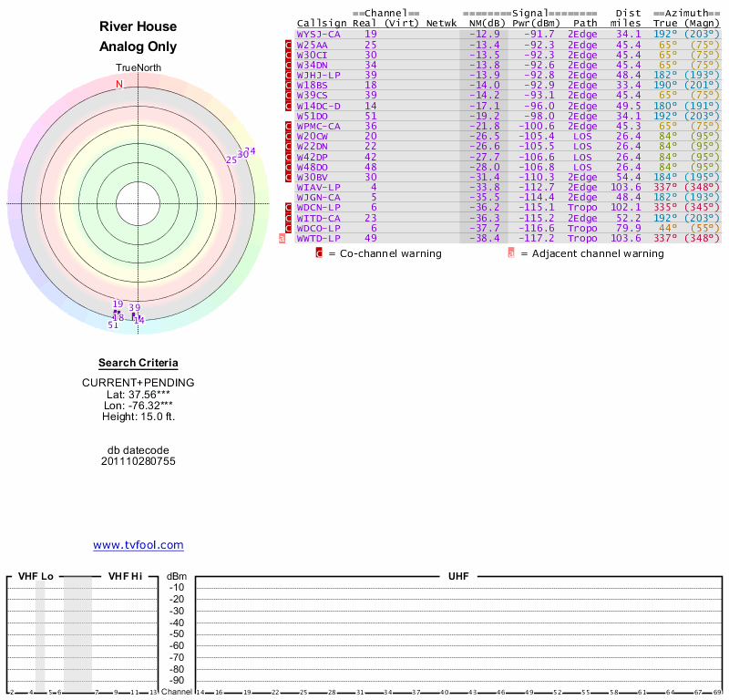Select channel 25 marker on the radar plot

pos(231,160)
